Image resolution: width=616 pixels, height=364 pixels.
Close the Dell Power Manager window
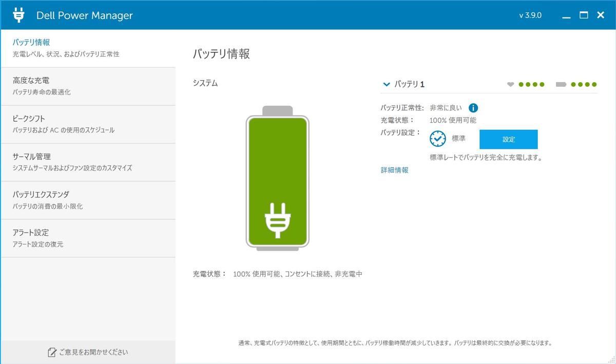(601, 15)
